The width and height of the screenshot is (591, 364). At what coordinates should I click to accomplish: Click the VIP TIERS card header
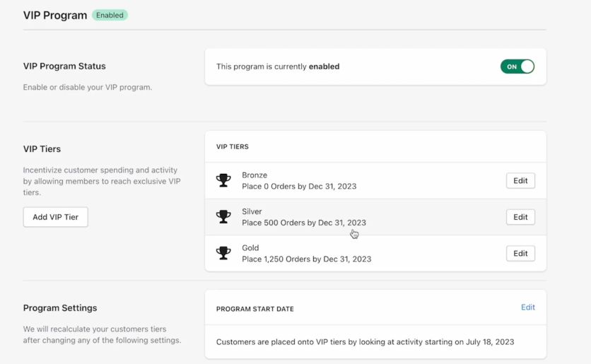pos(232,146)
